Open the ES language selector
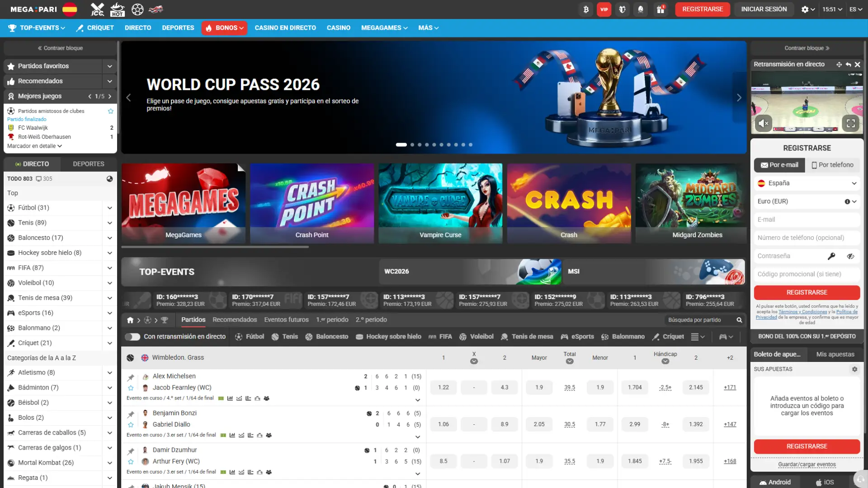Image resolution: width=868 pixels, height=488 pixels. [855, 9]
